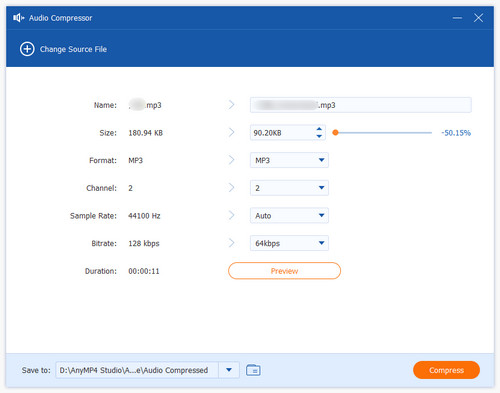Decrease output size with down stepper arrow
This screenshot has height=393, width=500.
point(319,136)
